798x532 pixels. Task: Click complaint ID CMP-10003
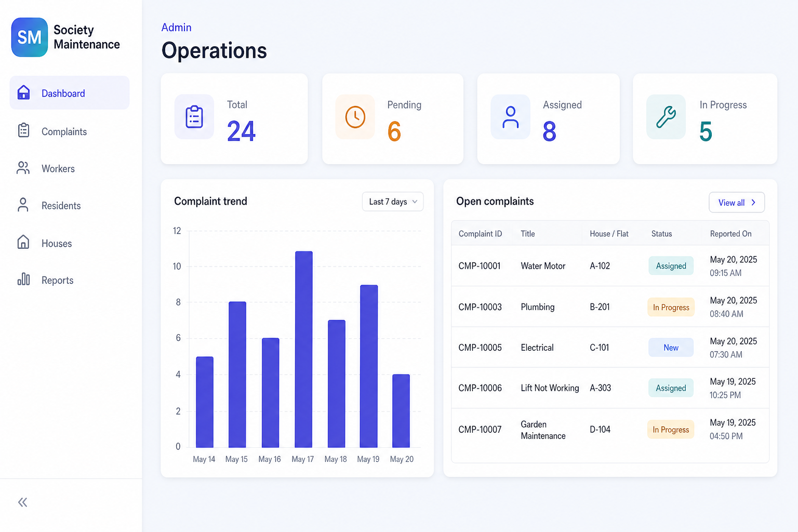(x=480, y=307)
